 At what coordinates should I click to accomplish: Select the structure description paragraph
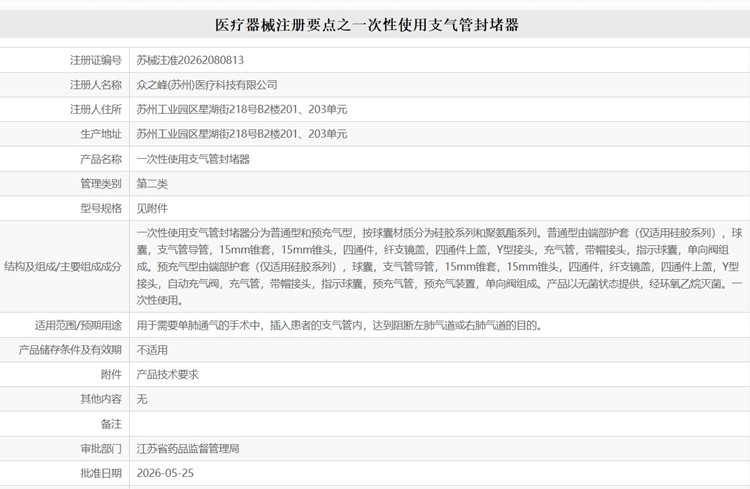pyautogui.click(x=439, y=267)
